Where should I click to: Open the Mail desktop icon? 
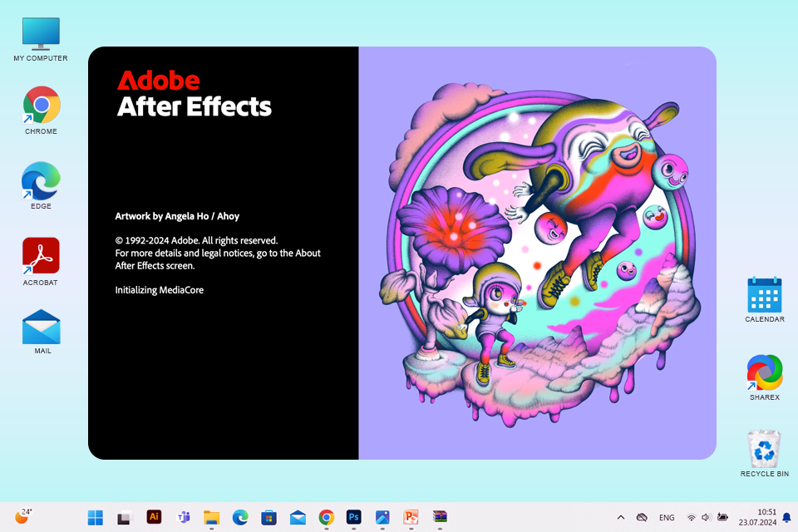[42, 332]
